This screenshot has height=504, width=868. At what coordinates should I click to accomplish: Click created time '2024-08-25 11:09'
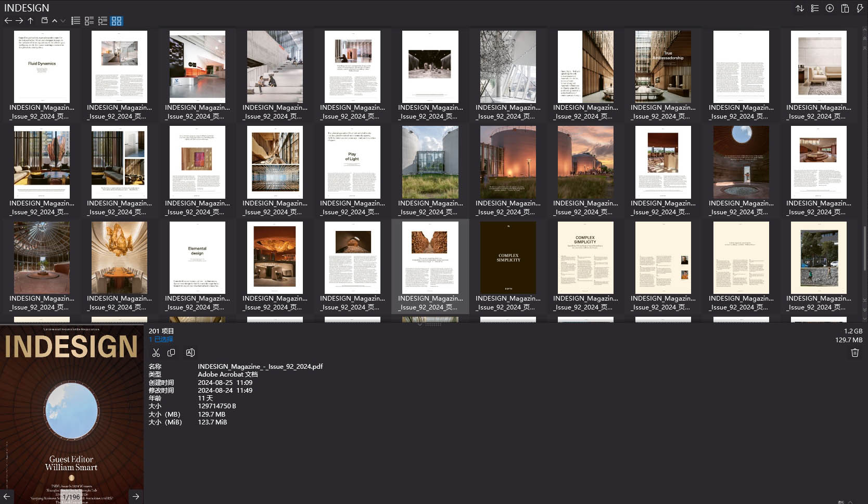[225, 383]
